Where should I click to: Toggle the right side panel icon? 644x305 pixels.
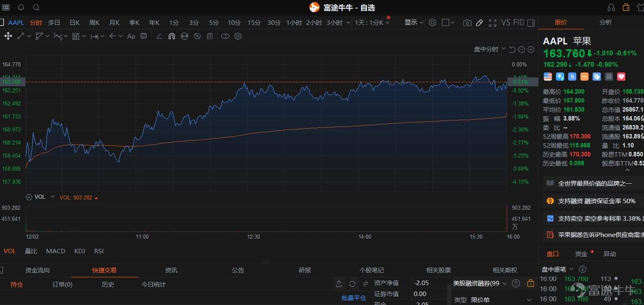531,23
